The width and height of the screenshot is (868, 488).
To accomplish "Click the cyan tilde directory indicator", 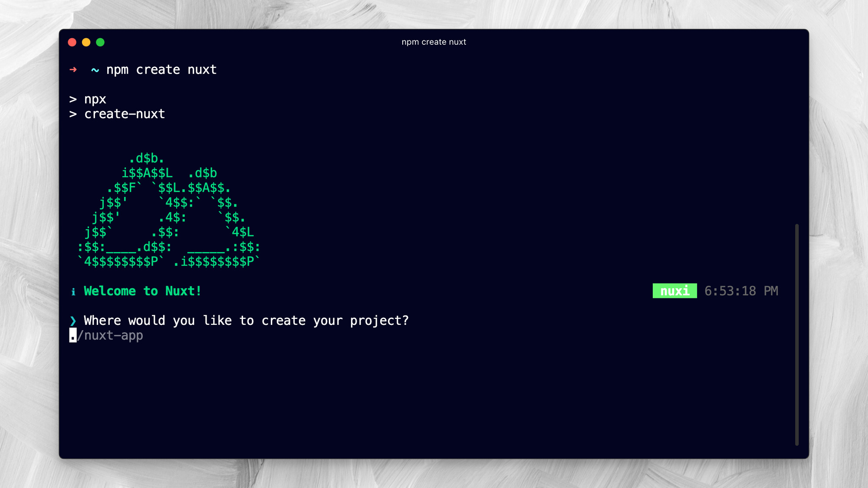I will tap(95, 70).
